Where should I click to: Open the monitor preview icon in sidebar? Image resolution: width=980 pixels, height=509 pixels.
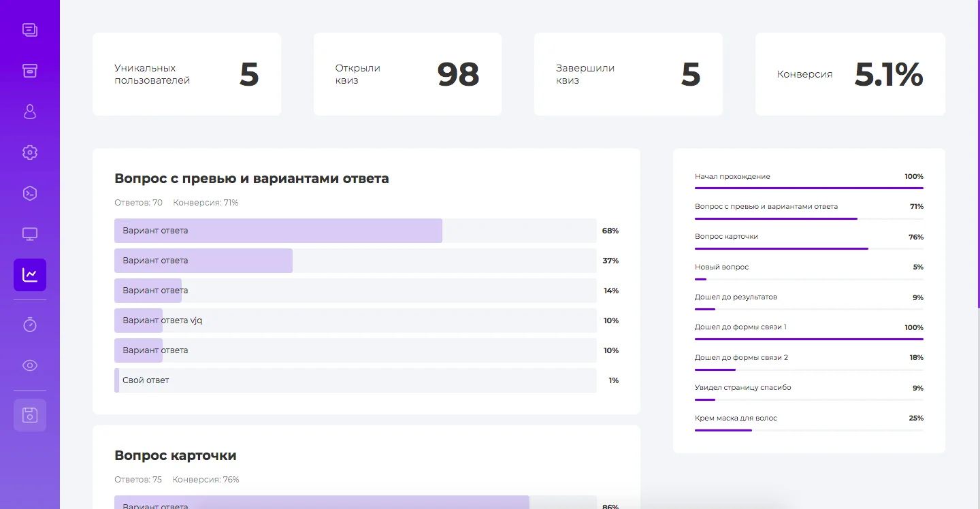(x=30, y=234)
